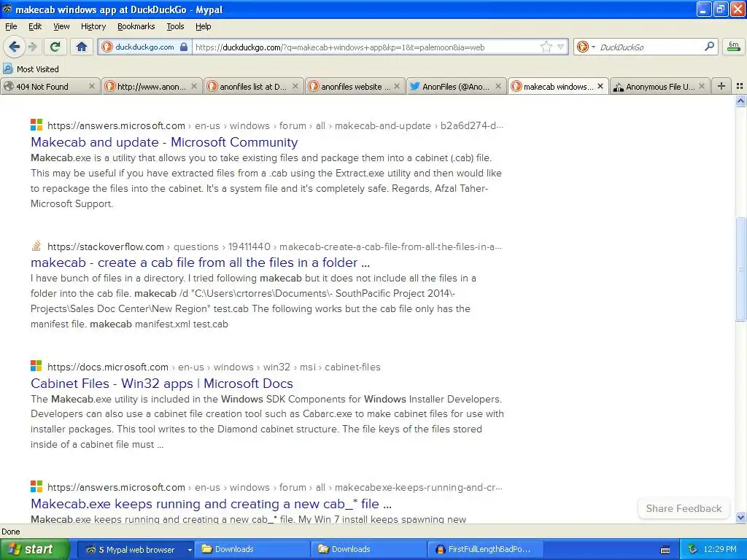Click the 6m toolbar button
747x560 pixels.
point(734,47)
